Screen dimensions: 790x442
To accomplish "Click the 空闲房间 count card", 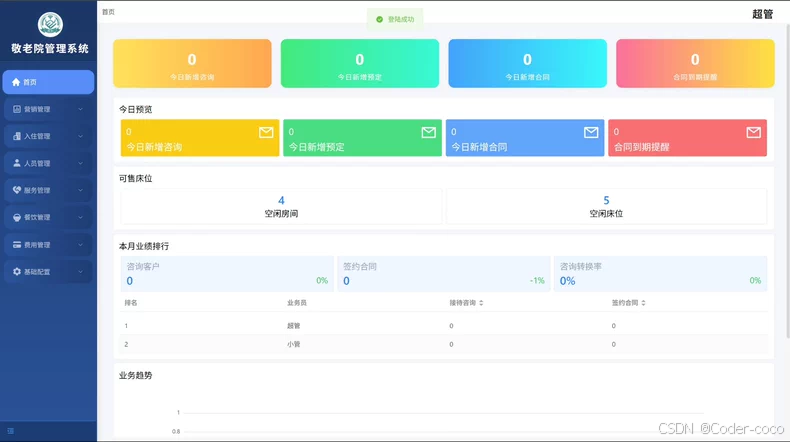I will [x=281, y=207].
